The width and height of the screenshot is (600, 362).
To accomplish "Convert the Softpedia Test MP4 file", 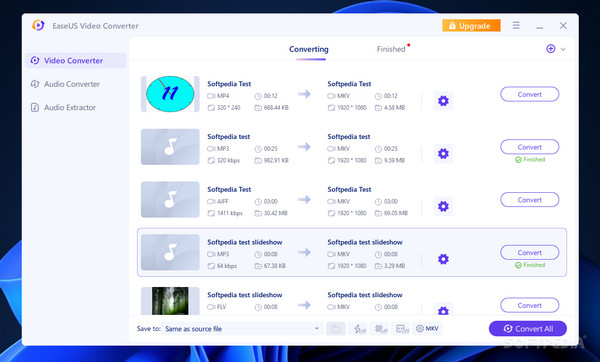I will (530, 94).
